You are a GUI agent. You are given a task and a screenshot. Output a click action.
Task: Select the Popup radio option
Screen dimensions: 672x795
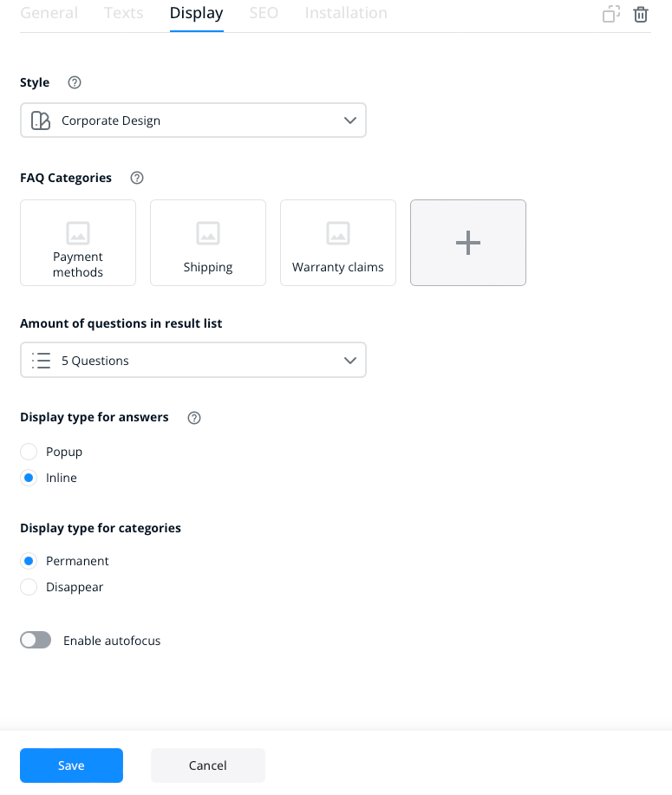click(29, 452)
